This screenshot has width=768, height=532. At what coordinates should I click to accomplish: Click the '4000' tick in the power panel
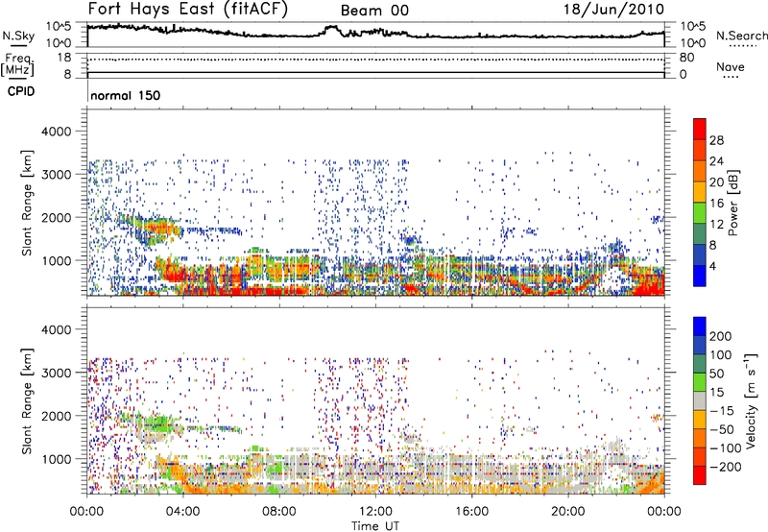tap(56, 132)
